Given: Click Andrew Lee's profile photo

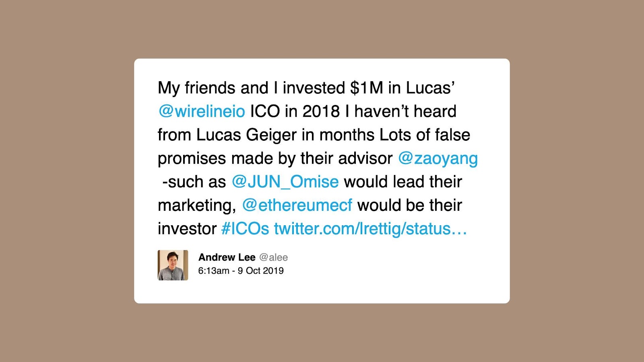Looking at the screenshot, I should [x=173, y=265].
